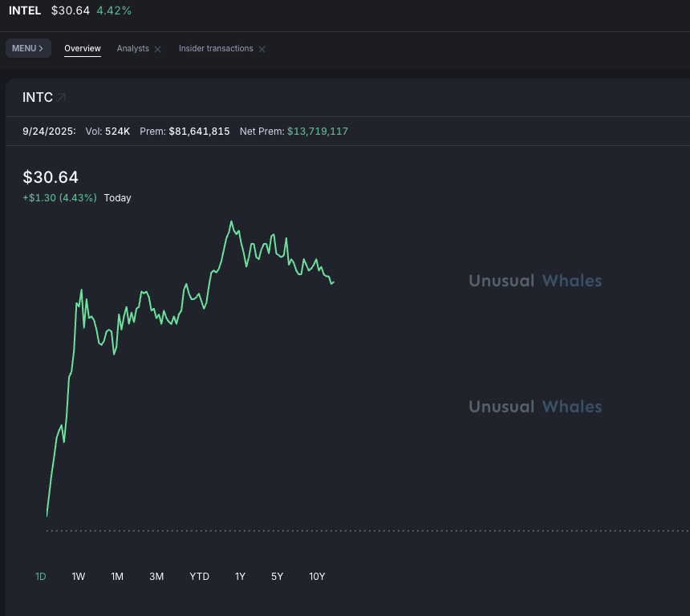Screen dimensions: 690x616
Task: Choose the 10Y chart range
Action: (x=317, y=577)
